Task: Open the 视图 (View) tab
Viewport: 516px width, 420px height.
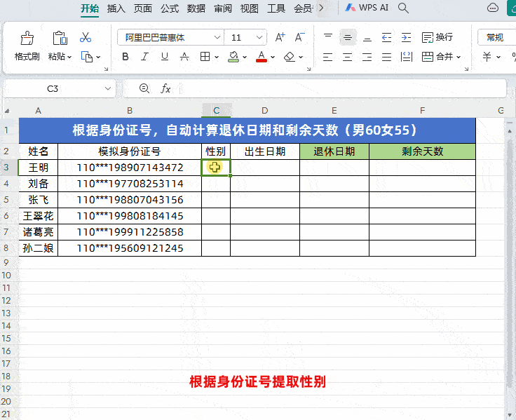Action: point(250,8)
